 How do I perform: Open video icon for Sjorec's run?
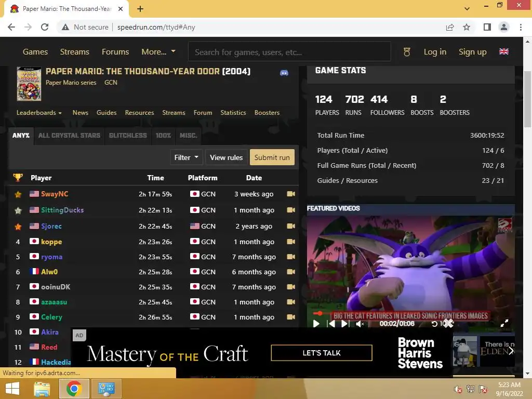[x=291, y=226]
